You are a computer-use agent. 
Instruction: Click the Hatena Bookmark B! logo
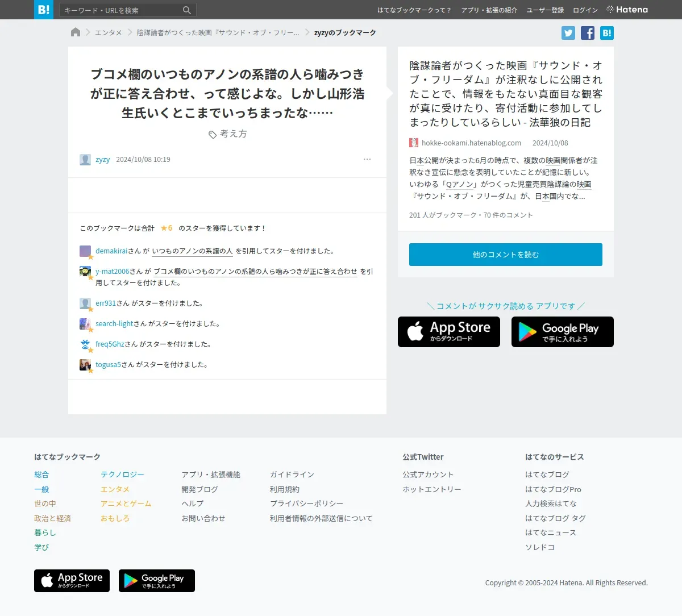point(44,10)
